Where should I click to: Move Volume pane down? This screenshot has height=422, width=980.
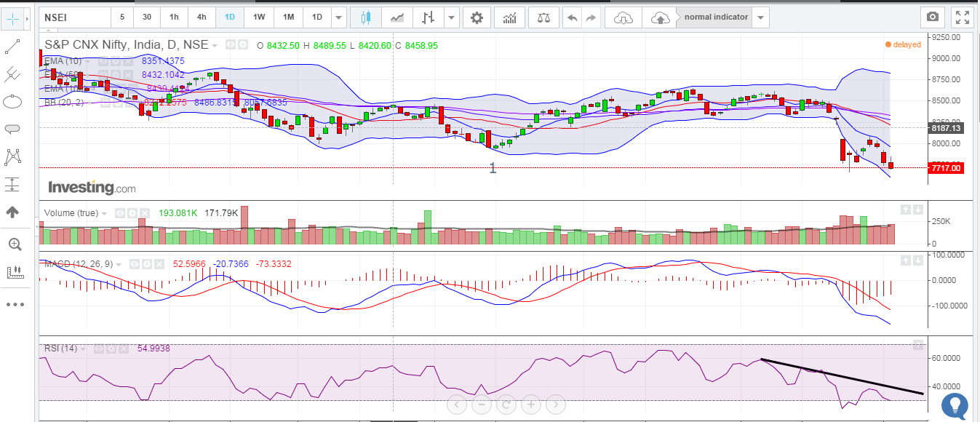coord(918,210)
